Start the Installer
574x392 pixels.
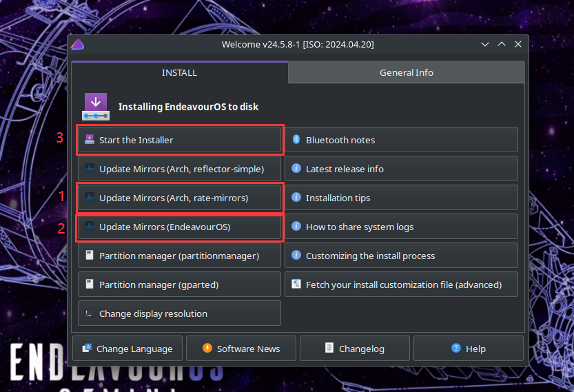click(x=179, y=140)
